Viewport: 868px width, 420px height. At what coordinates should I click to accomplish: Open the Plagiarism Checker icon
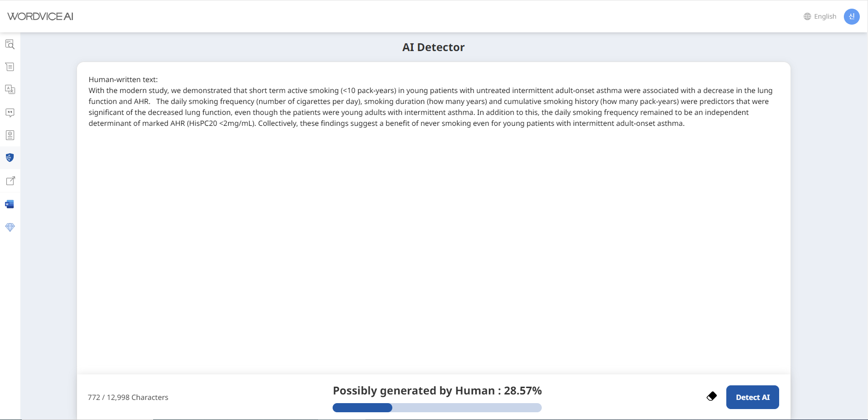click(x=10, y=135)
